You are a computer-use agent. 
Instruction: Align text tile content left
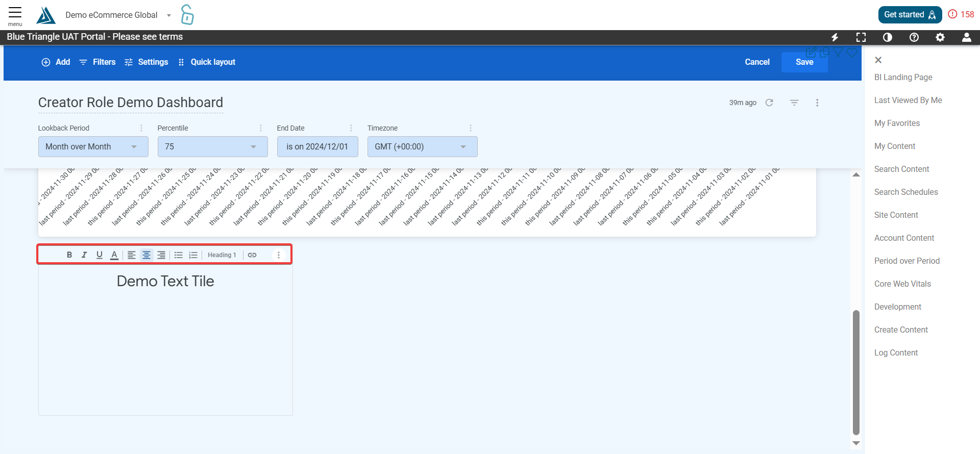coord(132,255)
